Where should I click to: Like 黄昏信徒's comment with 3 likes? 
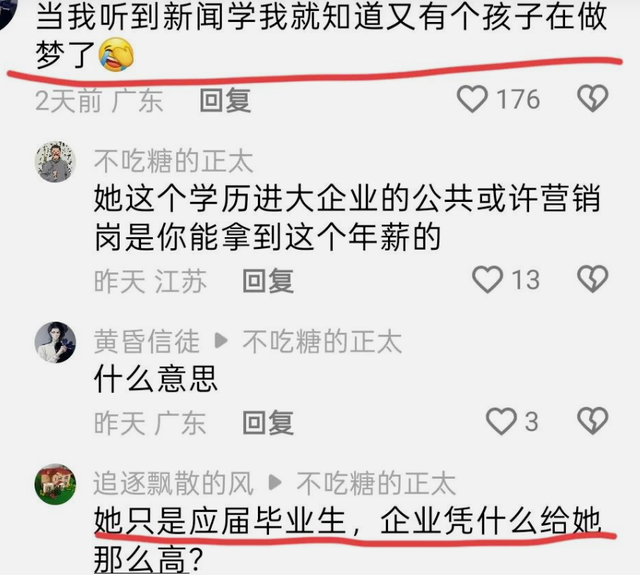(501, 421)
